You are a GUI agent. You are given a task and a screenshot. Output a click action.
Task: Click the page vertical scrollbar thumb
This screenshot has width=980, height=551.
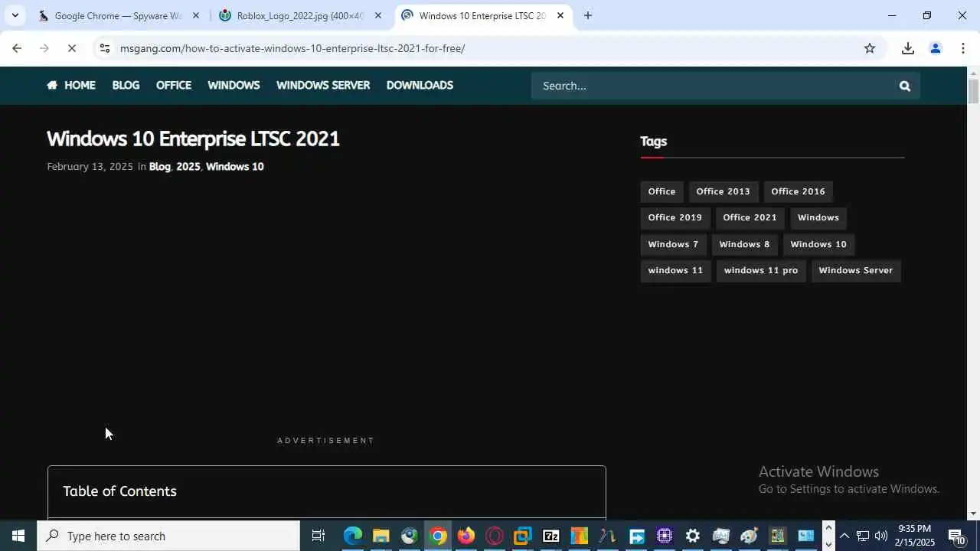click(973, 91)
